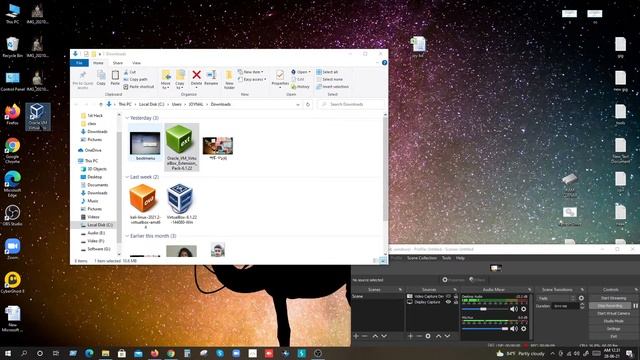Screen dimensions: 640x360
Task: Select the kali-linux virtualbox OVA file
Action: [145, 205]
